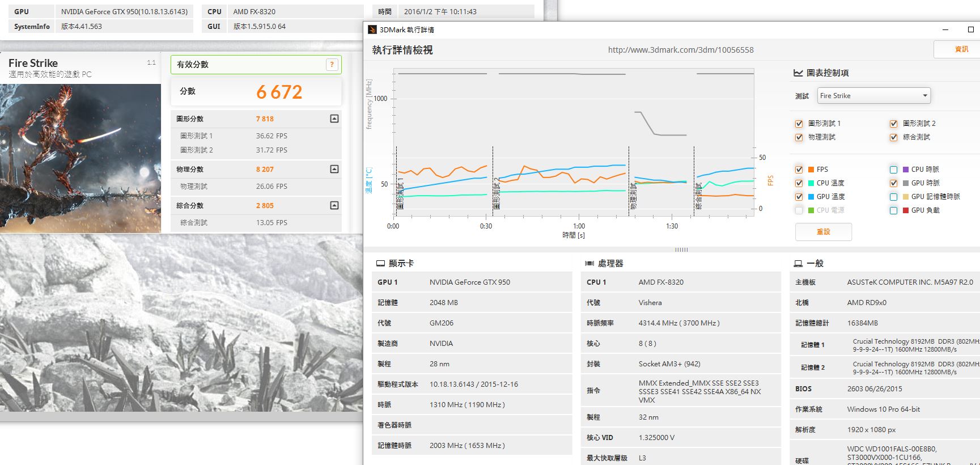
Task: Enable the CPU 時脈 series checkbox
Action: pos(893,170)
